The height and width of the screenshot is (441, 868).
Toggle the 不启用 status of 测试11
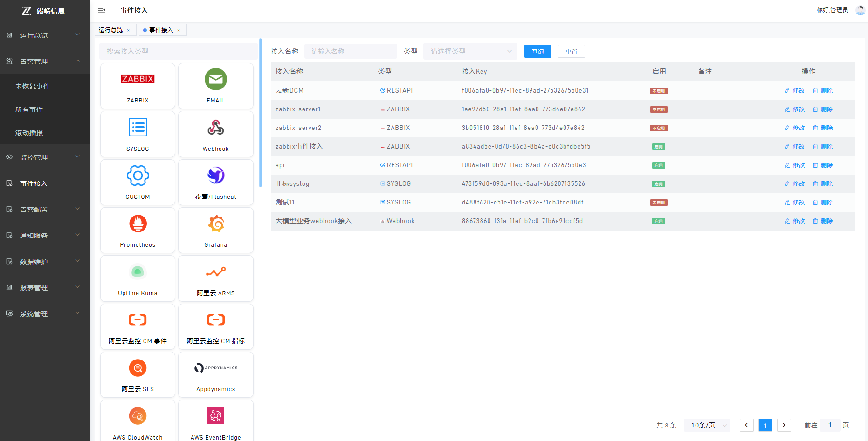coord(659,203)
